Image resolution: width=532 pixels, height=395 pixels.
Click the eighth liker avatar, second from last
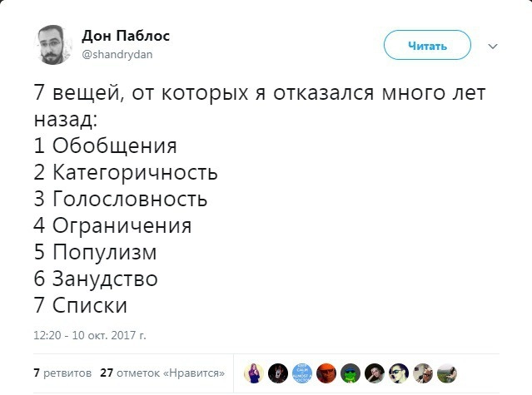423,373
